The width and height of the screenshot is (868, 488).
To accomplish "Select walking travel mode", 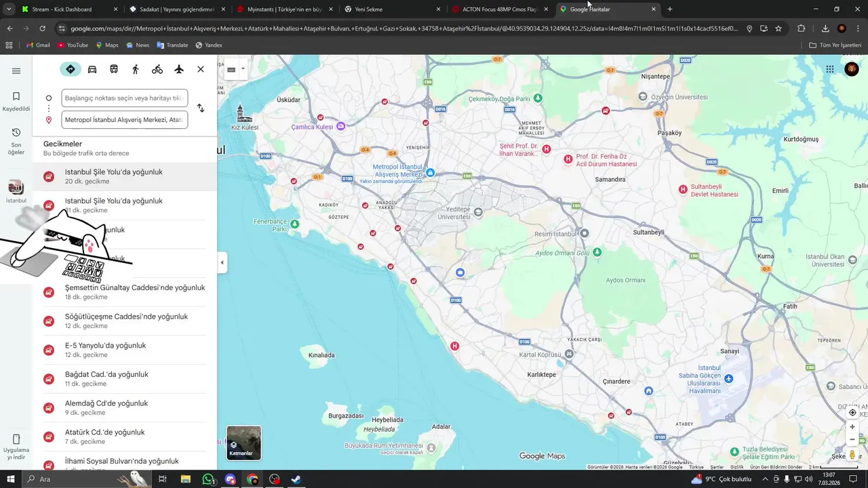I will click(136, 69).
